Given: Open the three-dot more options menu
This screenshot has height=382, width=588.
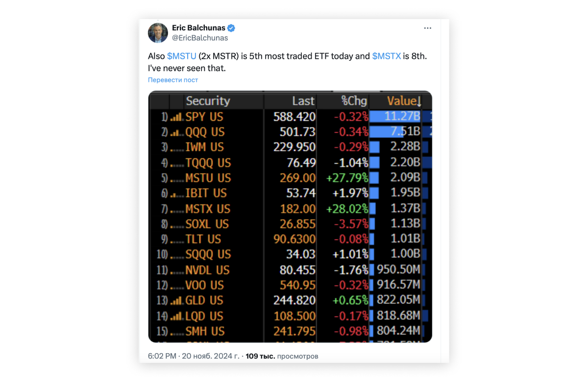Looking at the screenshot, I should (x=428, y=28).
